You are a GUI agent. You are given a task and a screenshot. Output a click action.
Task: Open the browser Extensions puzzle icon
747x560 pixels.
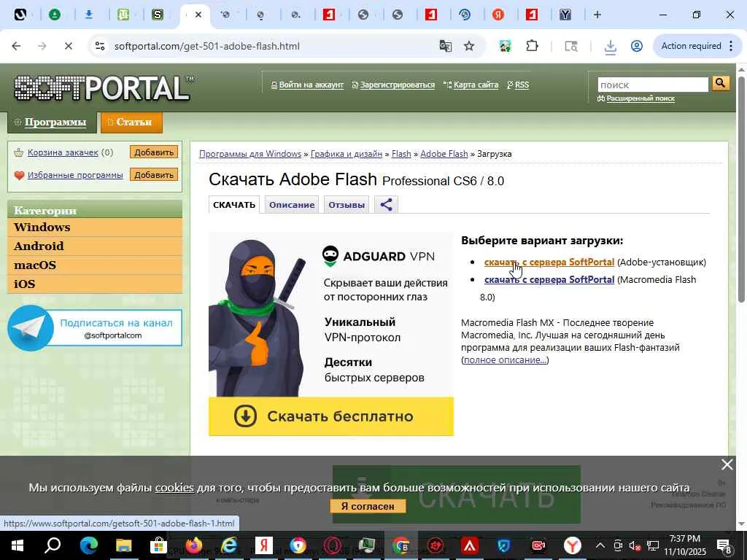tap(532, 46)
